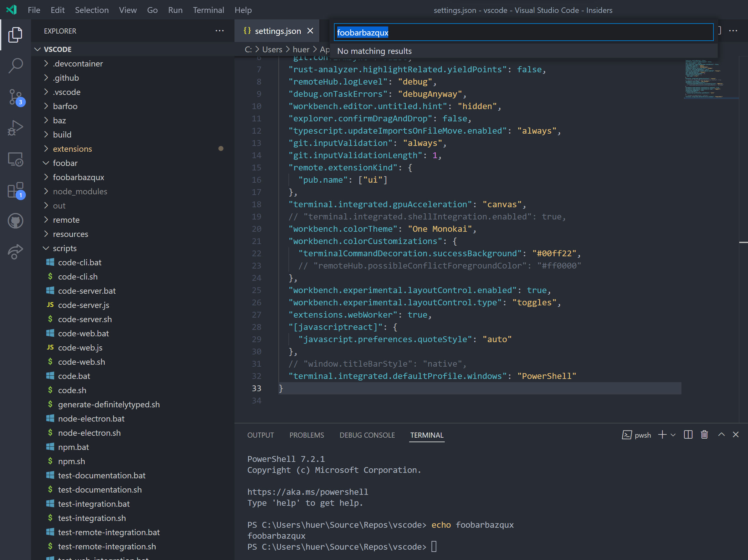
Task: Split the terminal using the split icon
Action: 688,435
